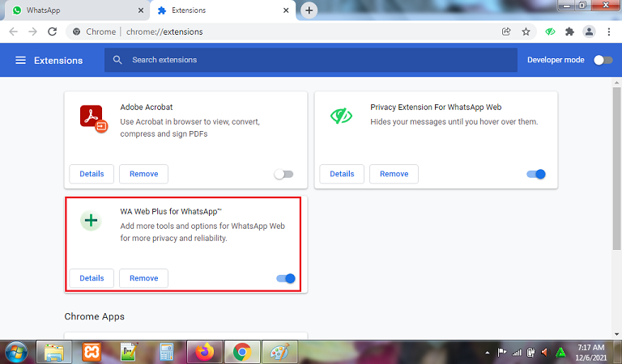Go back to previous page
The width and height of the screenshot is (622, 364).
(x=14, y=32)
